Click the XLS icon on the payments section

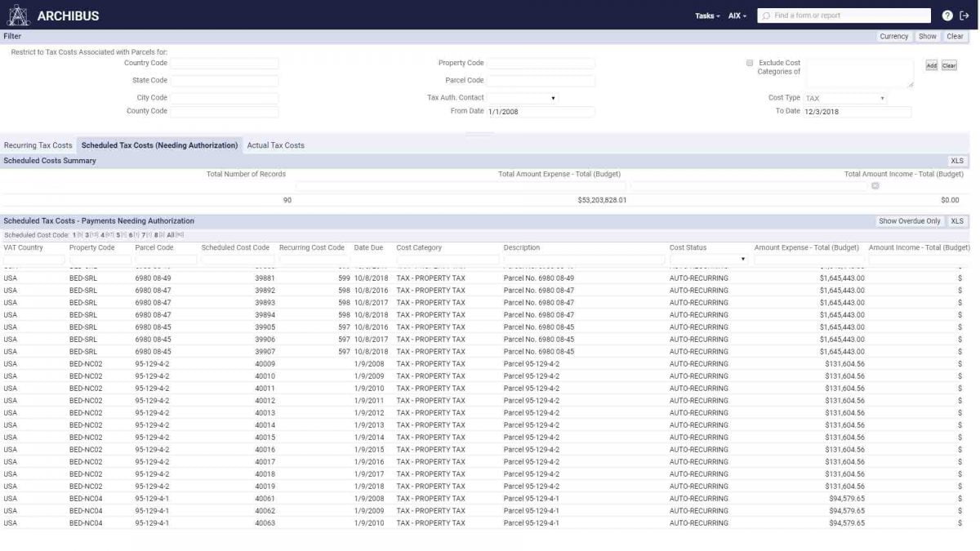[x=955, y=220]
